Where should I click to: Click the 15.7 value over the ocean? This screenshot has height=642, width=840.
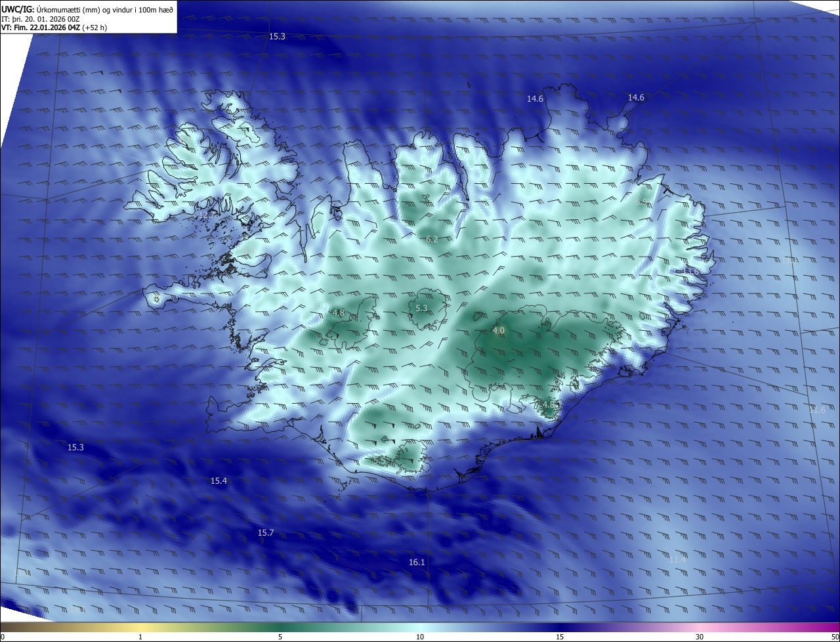[266, 533]
